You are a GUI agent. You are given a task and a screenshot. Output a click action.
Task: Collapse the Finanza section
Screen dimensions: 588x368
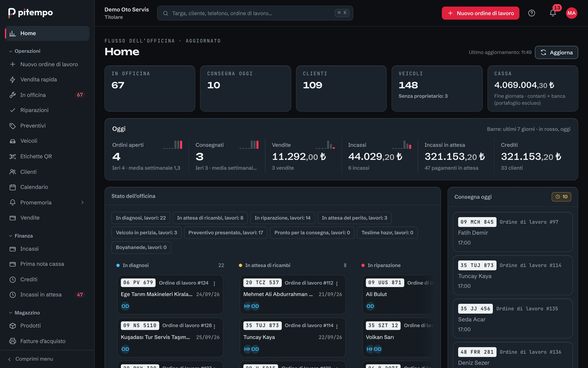(21, 236)
